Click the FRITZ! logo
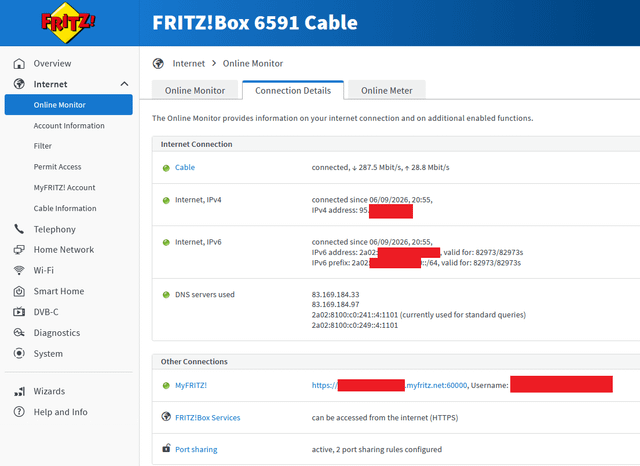Viewport: 640px width, 466px height. [x=68, y=22]
